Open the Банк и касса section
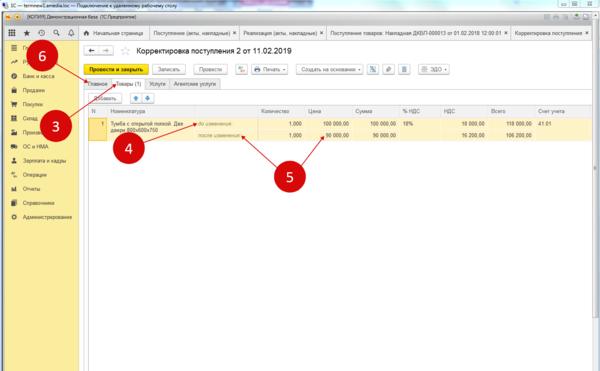 tap(38, 76)
